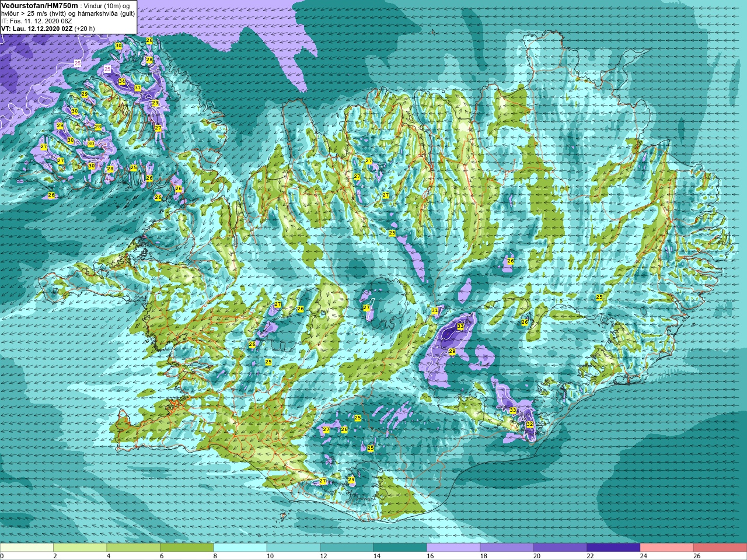Select the 12–14 m/s teal legend swatch
This screenshot has height=560, width=747.
347,548
